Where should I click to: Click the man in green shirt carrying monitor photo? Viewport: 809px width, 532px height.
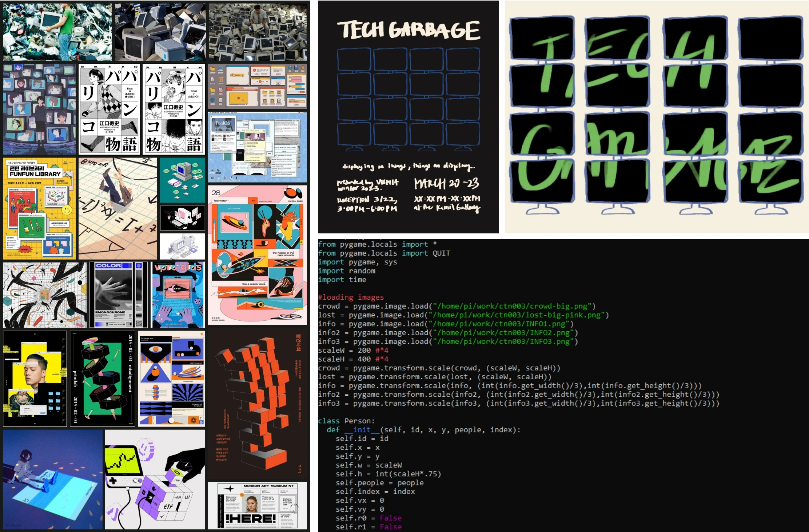coord(57,32)
